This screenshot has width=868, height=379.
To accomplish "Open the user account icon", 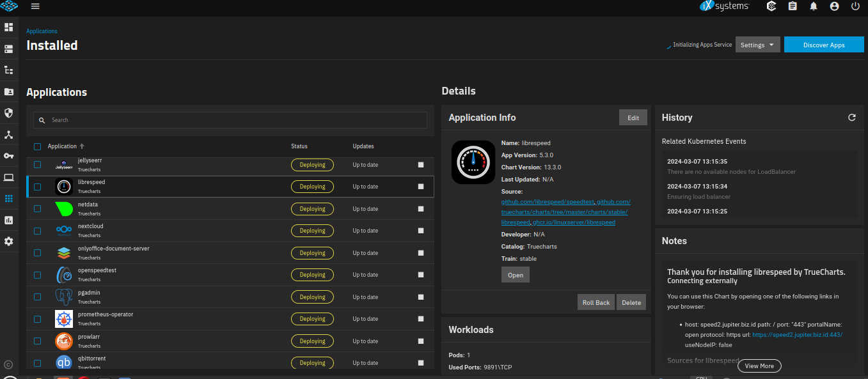I will [x=834, y=6].
